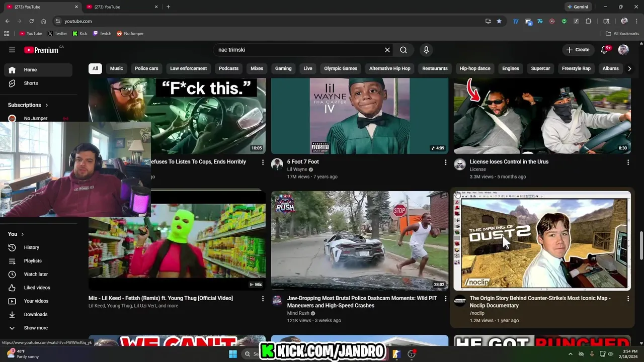
Task: Select the Alternative Hip Hop chip
Action: click(390, 68)
